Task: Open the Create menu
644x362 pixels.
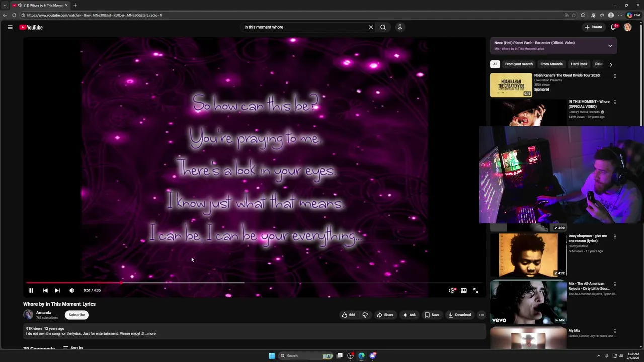Action: tap(593, 27)
